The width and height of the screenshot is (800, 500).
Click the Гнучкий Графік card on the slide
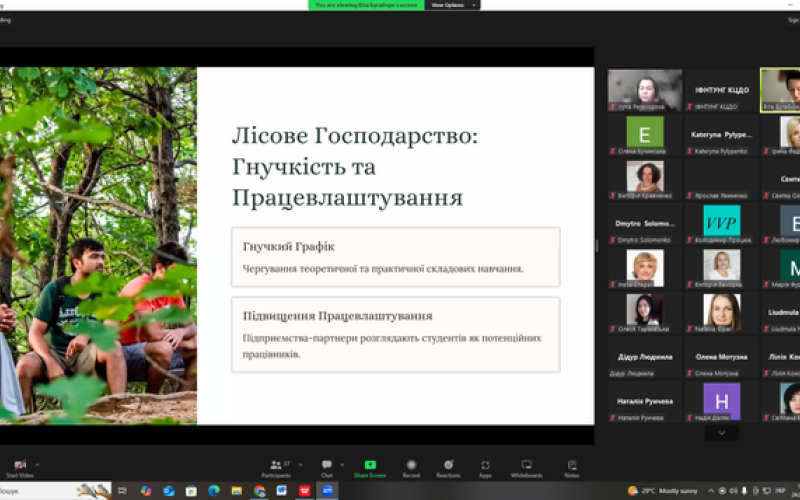[395, 257]
